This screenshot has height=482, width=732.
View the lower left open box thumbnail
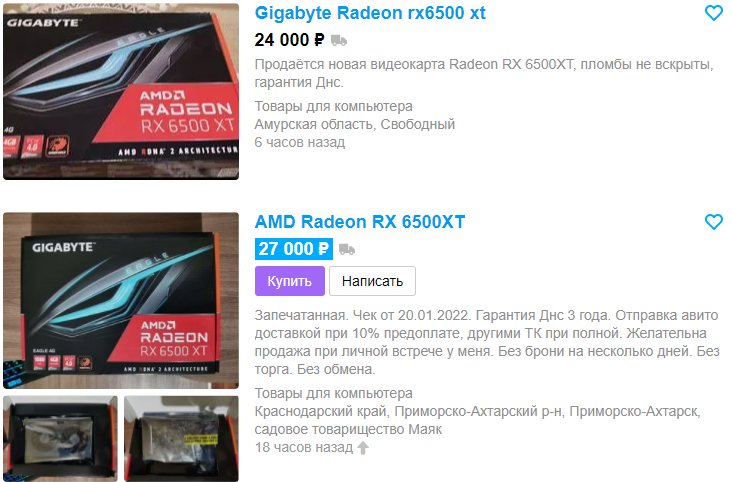click(x=60, y=439)
